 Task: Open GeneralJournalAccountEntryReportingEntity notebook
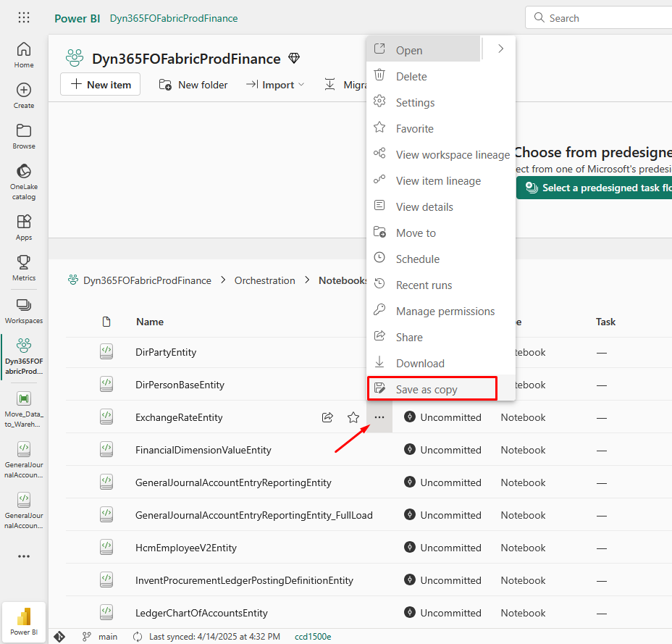233,482
